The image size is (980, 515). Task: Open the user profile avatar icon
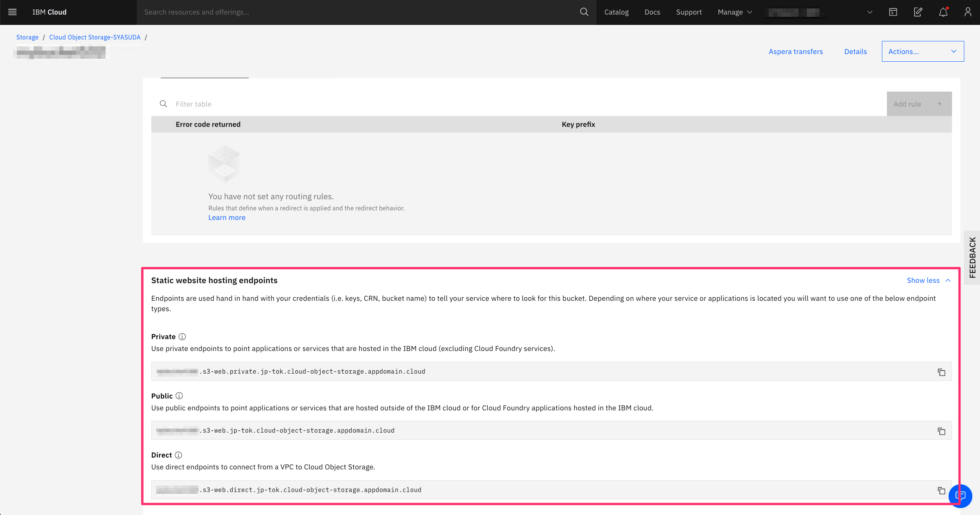pyautogui.click(x=968, y=12)
